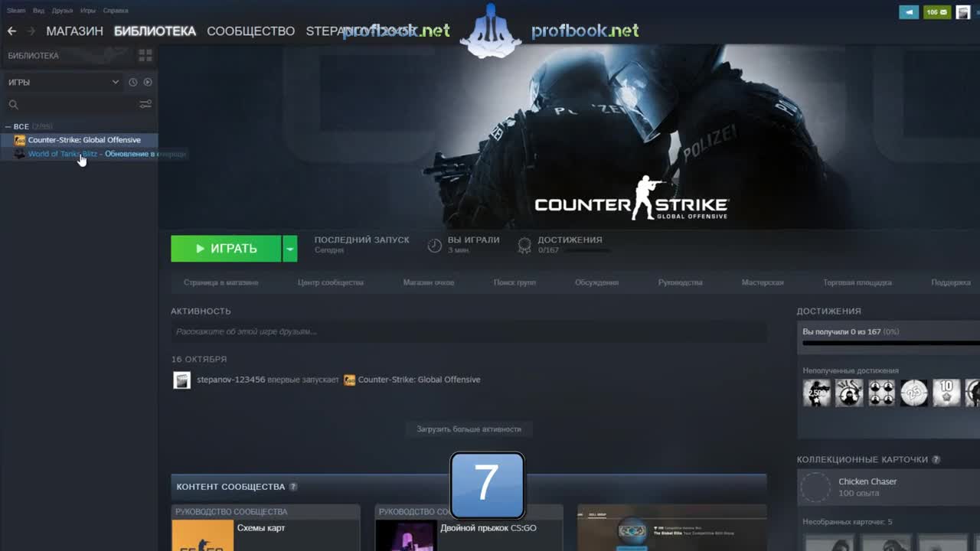The width and height of the screenshot is (980, 551).
Task: Open the Справка menu
Action: click(x=116, y=11)
